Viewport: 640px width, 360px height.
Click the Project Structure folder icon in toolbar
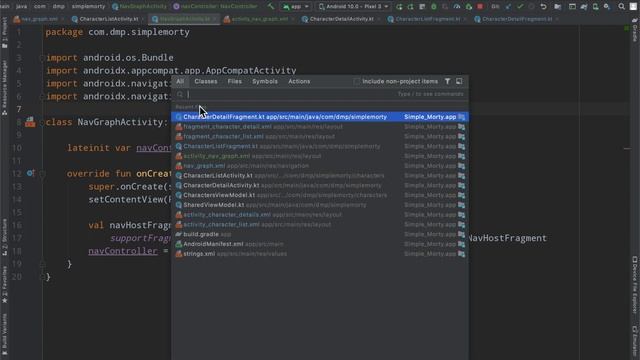point(558,7)
